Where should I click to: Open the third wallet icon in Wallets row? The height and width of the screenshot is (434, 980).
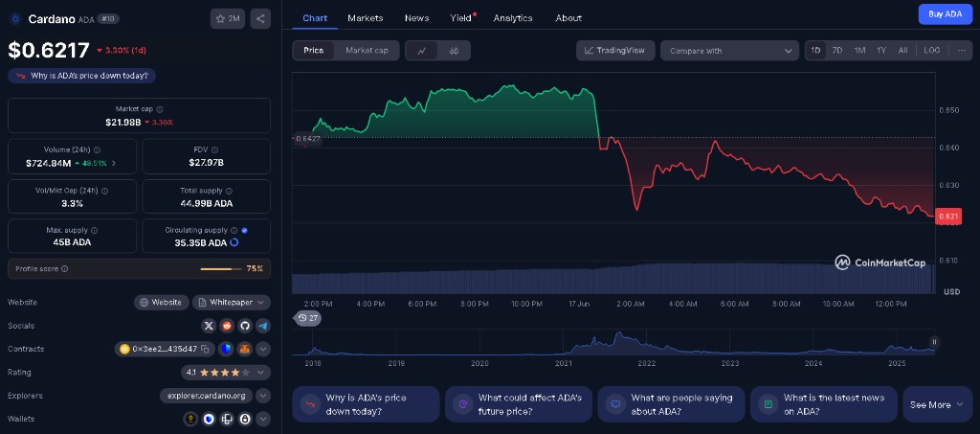tap(227, 419)
